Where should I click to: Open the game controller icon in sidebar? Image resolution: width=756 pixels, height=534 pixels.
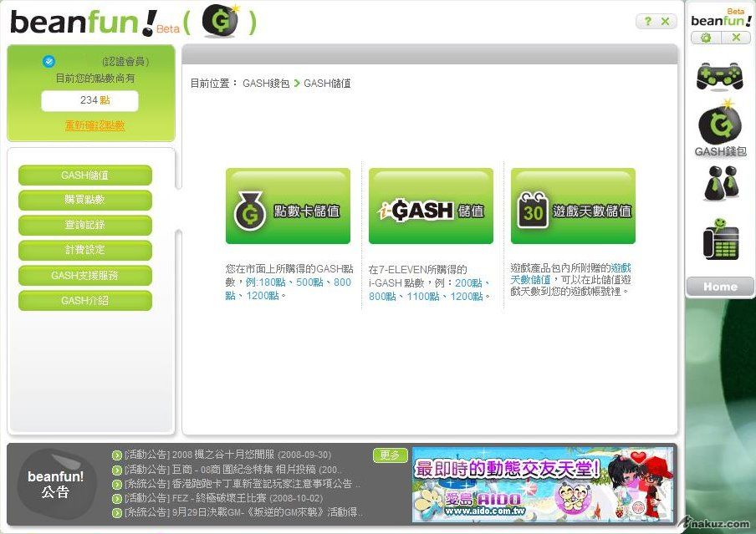(x=719, y=76)
